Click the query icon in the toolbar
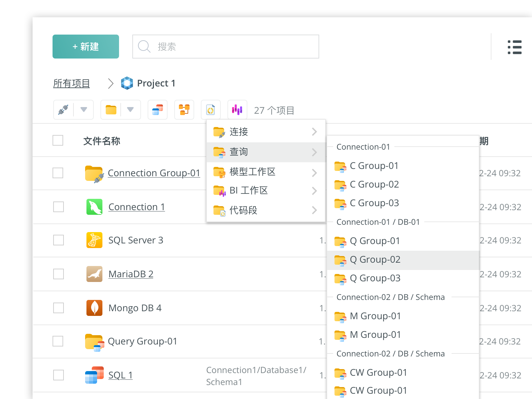The width and height of the screenshot is (532, 399). 158,110
